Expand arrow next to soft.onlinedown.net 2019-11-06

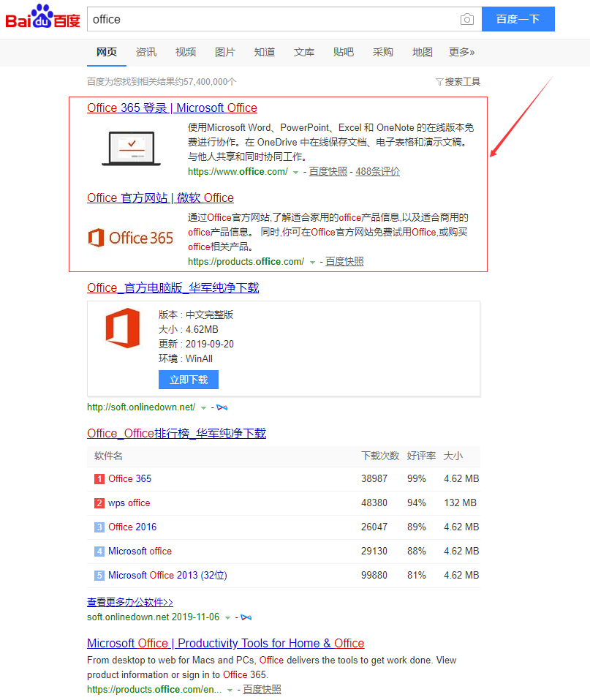tap(227, 618)
